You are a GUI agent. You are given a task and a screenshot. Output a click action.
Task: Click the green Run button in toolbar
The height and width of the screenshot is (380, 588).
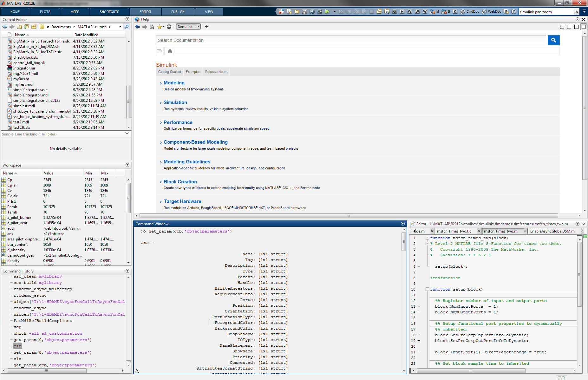click(x=327, y=12)
